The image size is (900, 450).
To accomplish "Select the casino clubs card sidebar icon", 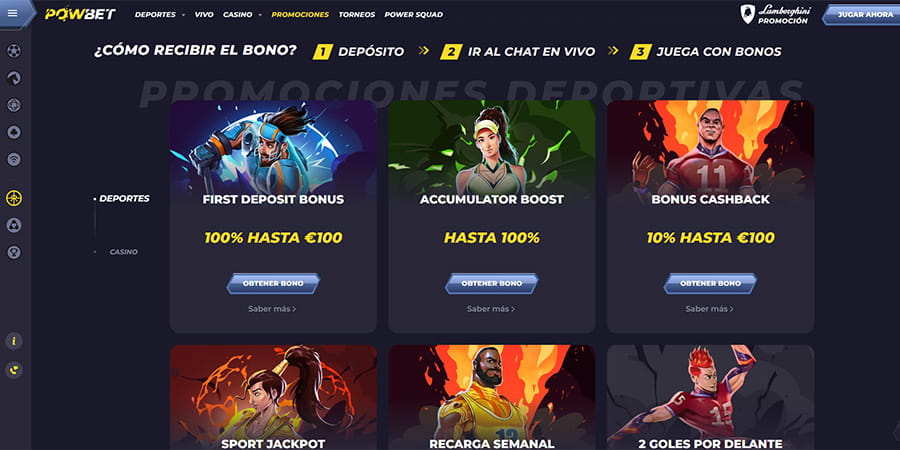I will (x=14, y=133).
